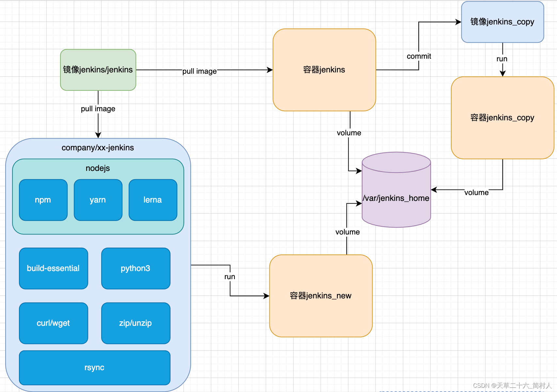Click the vertical 'pull image' label below jenkins image
Screen dimensions: 557x392
[98, 109]
